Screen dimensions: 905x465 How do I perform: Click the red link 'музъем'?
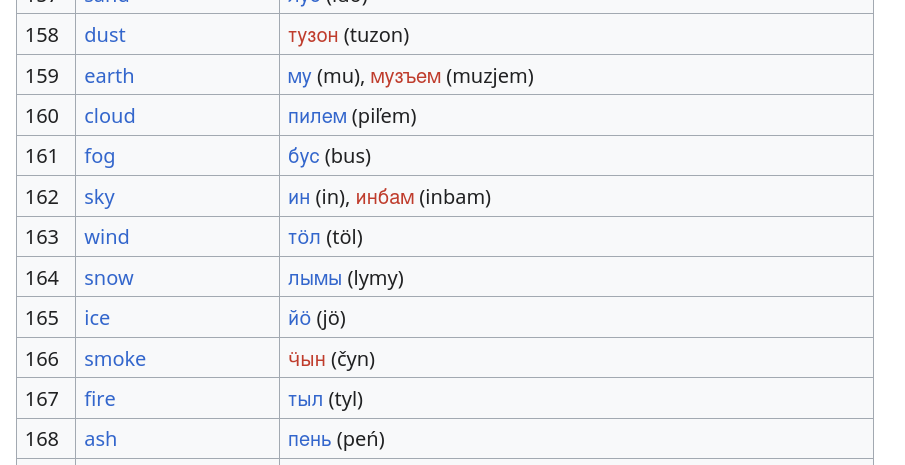405,76
